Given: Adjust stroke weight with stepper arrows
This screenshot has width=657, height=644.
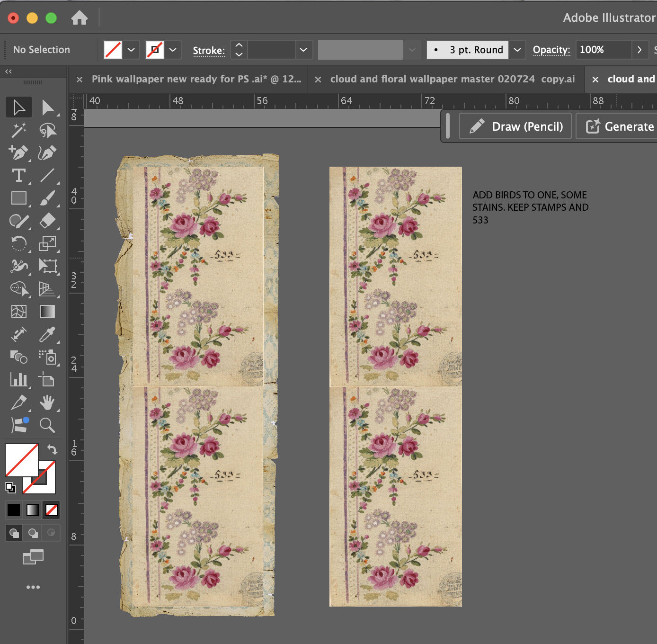Looking at the screenshot, I should click(x=239, y=50).
